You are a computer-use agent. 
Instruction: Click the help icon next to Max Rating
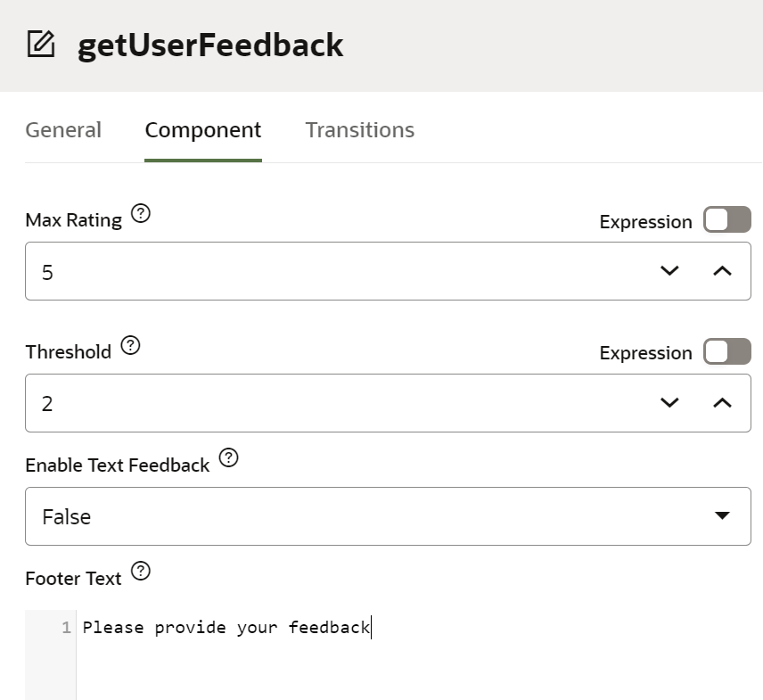(141, 214)
